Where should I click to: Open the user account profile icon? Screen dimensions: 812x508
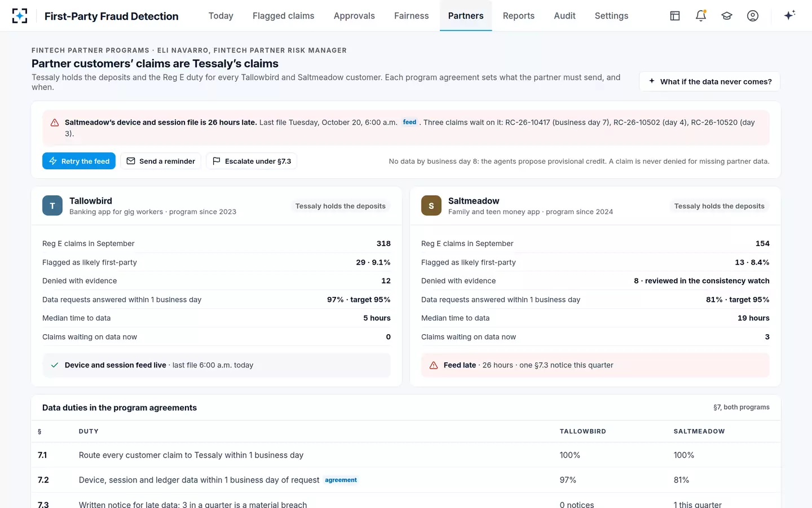pyautogui.click(x=753, y=16)
